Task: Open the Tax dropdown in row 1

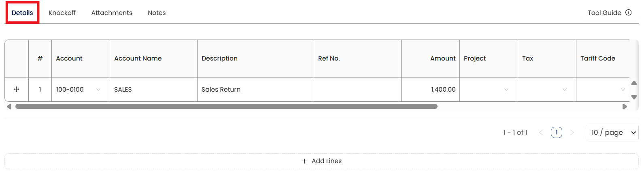Action: pyautogui.click(x=564, y=90)
